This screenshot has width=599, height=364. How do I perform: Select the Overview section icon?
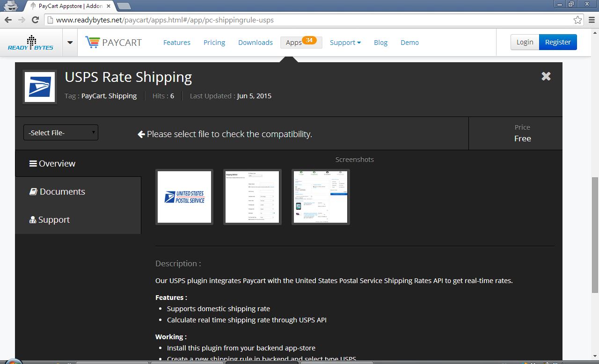pos(33,163)
